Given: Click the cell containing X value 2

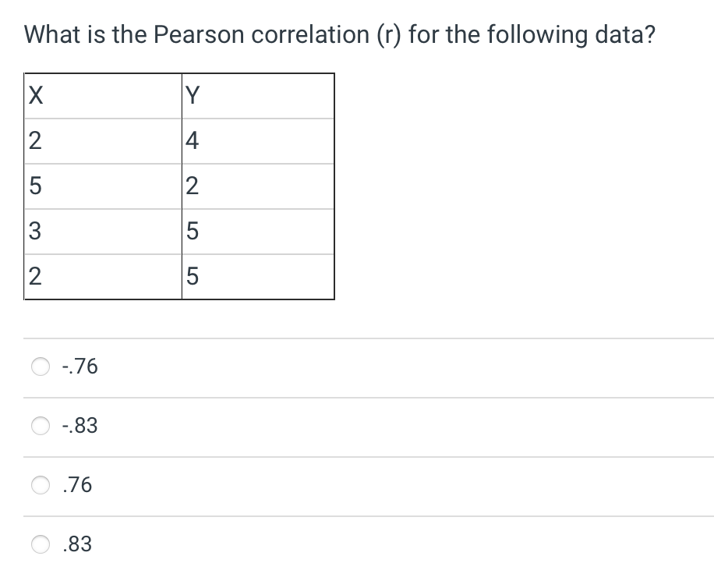Looking at the screenshot, I should click(x=102, y=140).
